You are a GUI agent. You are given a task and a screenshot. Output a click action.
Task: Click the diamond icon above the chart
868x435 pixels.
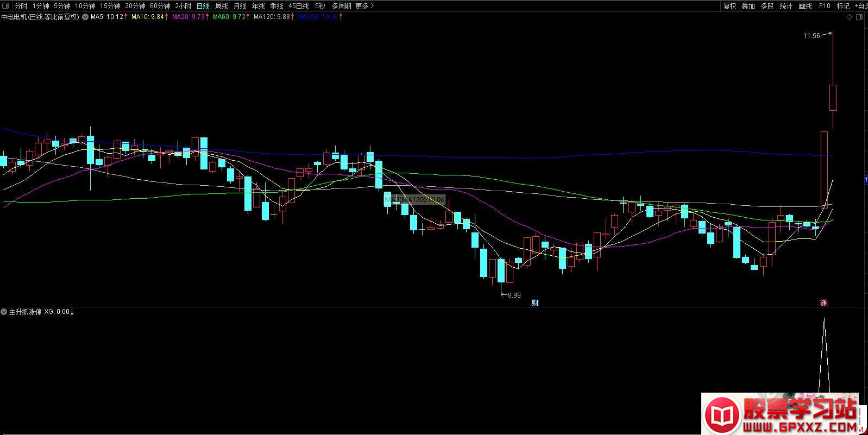pyautogui.click(x=850, y=17)
